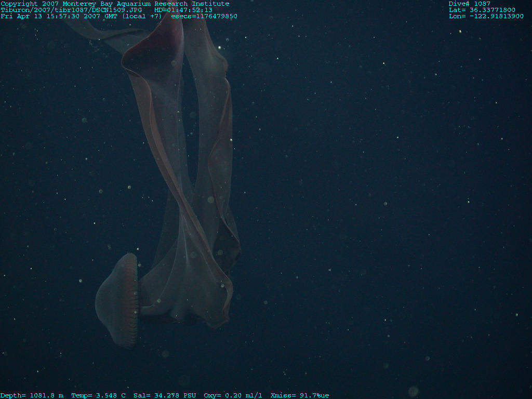Click the Monterey Bay Aquarium copyright text
532x399 pixels.
pyautogui.click(x=115, y=4)
